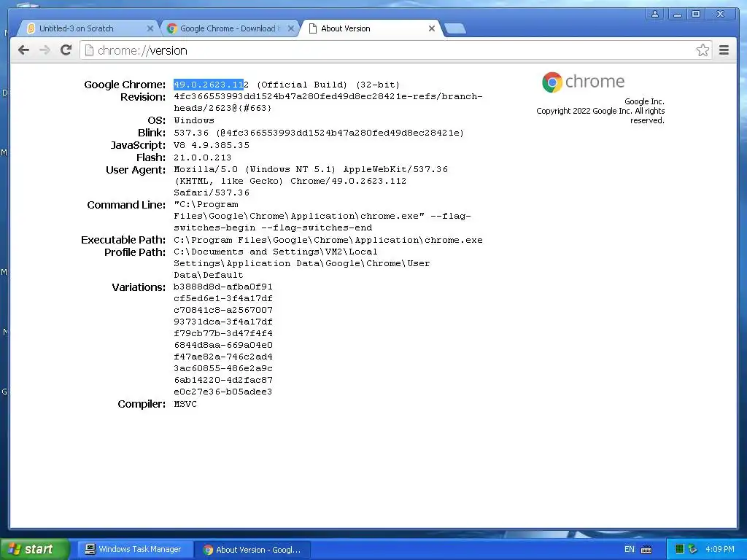
Task: Click the variation 93731dca-3f4a17df
Action: point(223,322)
